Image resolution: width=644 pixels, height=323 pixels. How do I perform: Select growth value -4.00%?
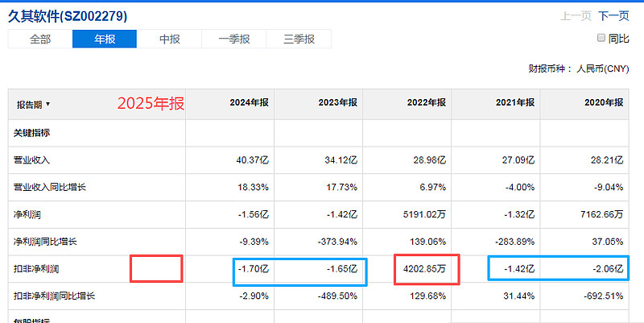(520, 187)
